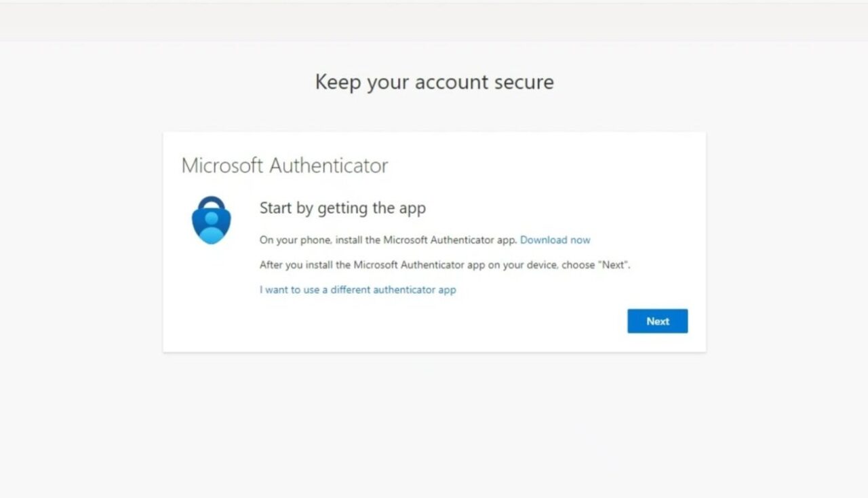Click the Keep your account secure title

434,82
